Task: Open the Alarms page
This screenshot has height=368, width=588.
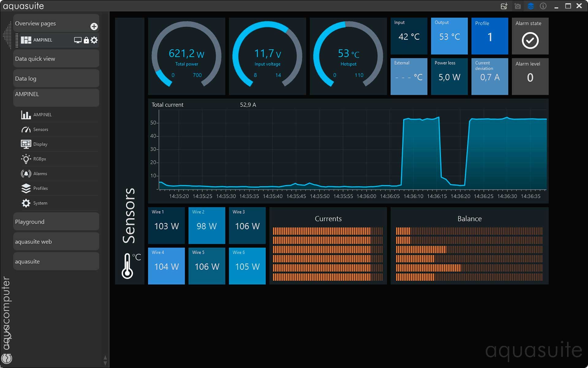Action: [x=40, y=174]
